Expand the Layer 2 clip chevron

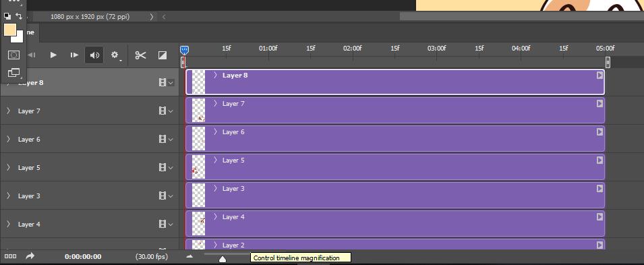(215, 245)
